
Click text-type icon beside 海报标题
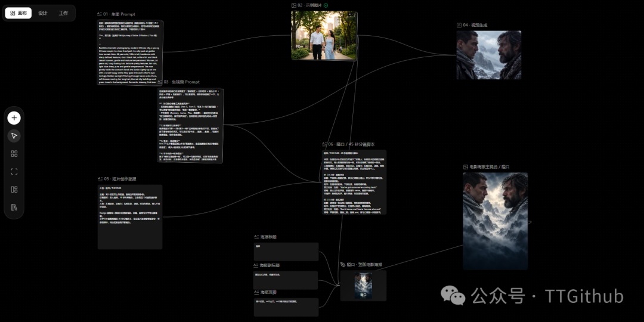pyautogui.click(x=256, y=237)
